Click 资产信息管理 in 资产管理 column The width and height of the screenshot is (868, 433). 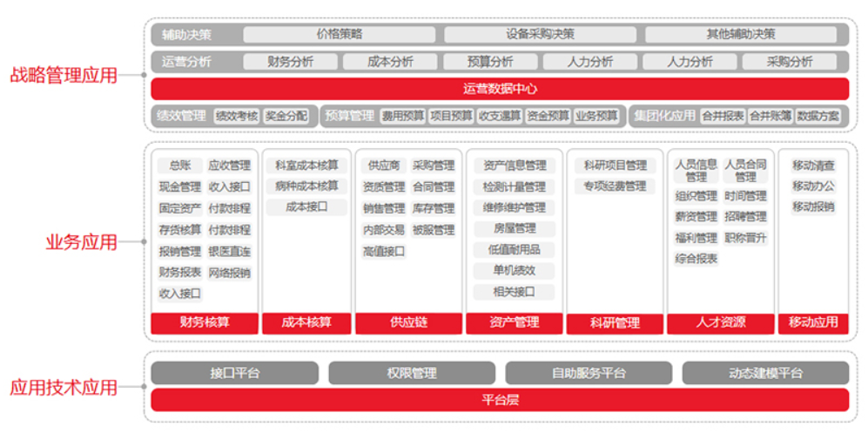515,166
